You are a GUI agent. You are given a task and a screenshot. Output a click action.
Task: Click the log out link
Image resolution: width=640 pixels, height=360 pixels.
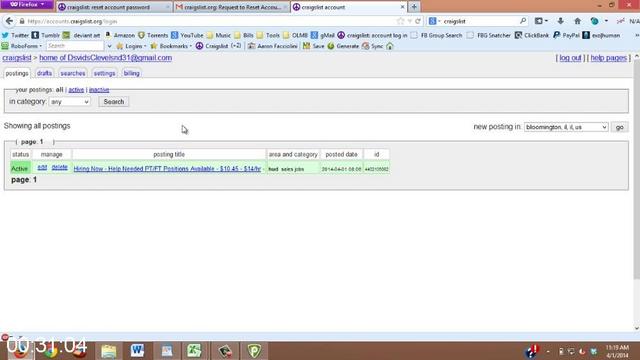pyautogui.click(x=570, y=58)
